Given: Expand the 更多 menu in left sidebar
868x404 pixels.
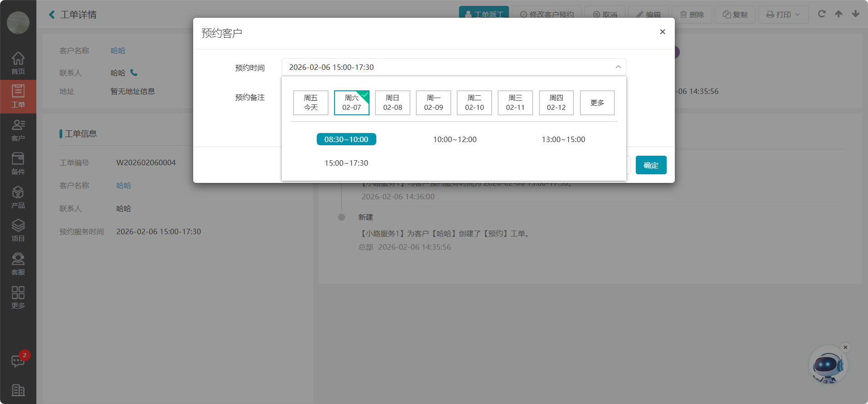Looking at the screenshot, I should tap(18, 297).
